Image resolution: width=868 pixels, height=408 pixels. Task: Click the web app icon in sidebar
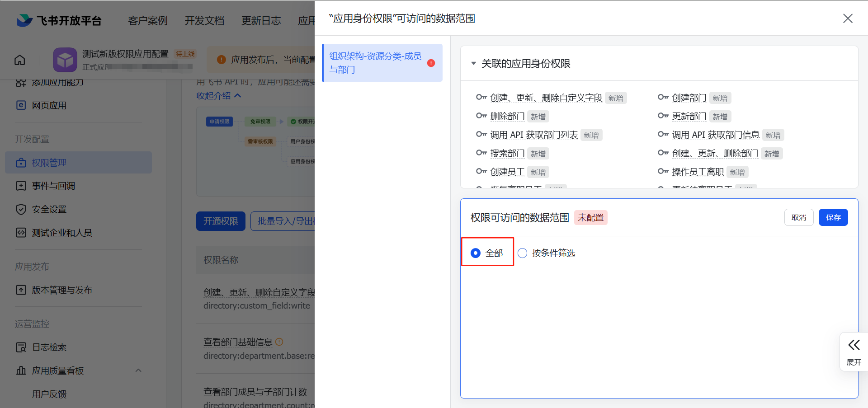(x=21, y=105)
